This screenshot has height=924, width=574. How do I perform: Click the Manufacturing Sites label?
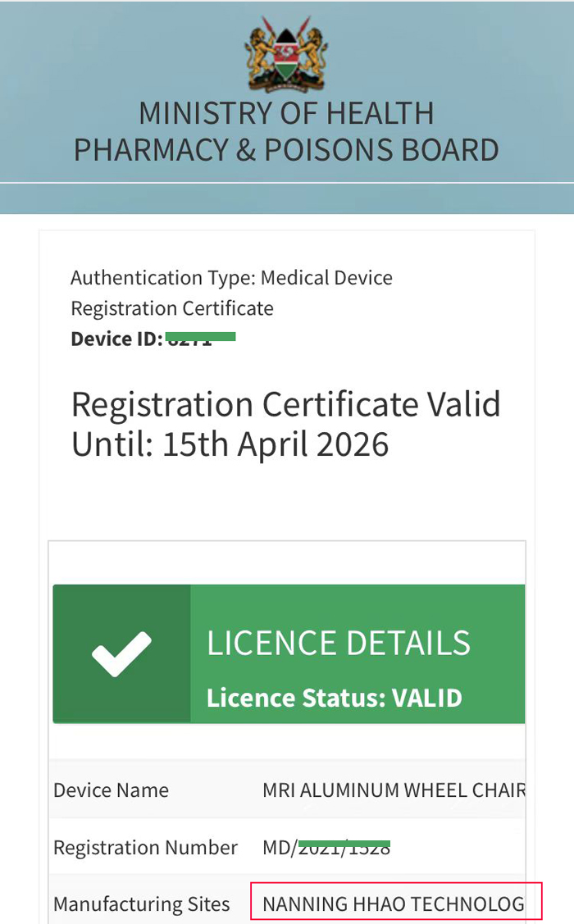tap(141, 904)
